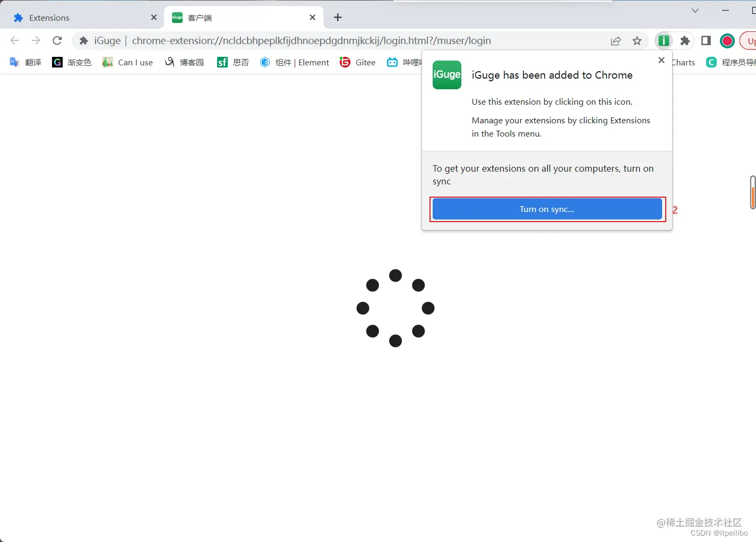This screenshot has width=756, height=542.
Task: Share this page icon
Action: pos(616,41)
